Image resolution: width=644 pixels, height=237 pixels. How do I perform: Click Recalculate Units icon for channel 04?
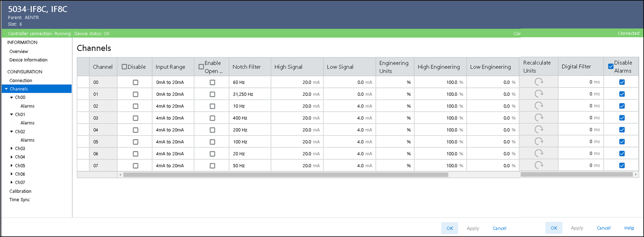[x=539, y=130]
